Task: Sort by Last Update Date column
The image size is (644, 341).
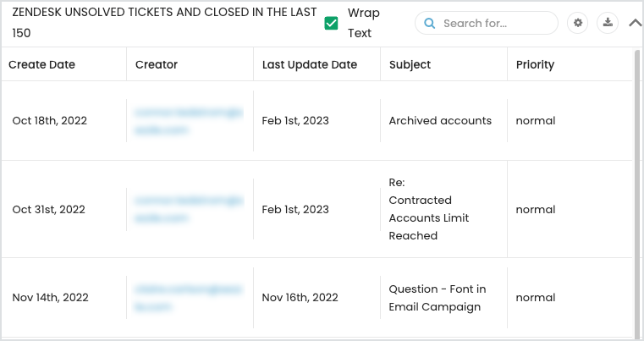Action: (x=310, y=64)
